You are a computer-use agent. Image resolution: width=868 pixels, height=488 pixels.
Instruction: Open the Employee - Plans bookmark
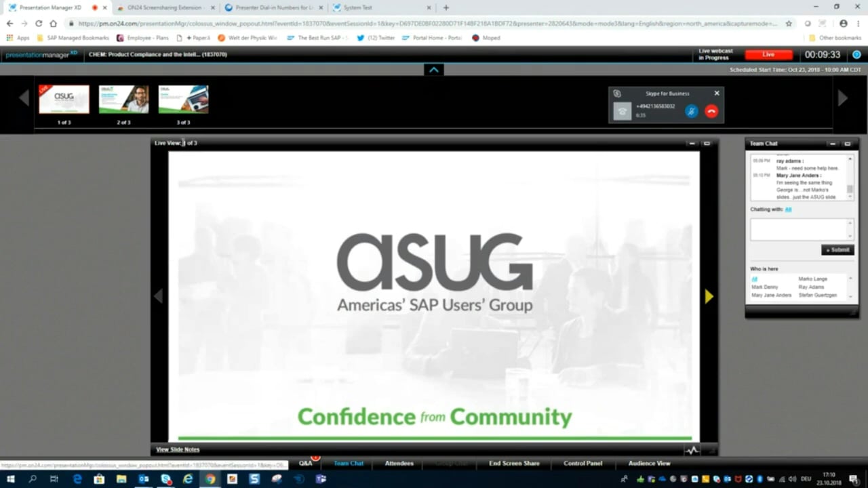(143, 38)
